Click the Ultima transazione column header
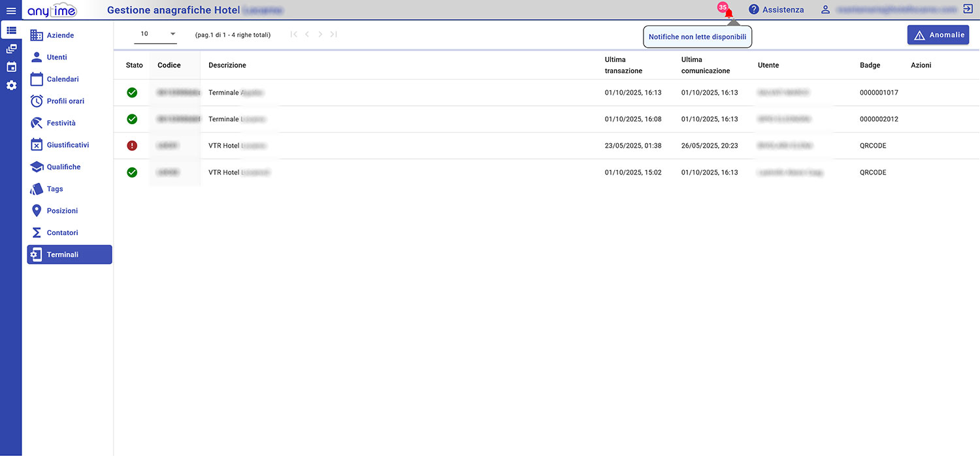The image size is (980, 456). pyautogui.click(x=623, y=65)
